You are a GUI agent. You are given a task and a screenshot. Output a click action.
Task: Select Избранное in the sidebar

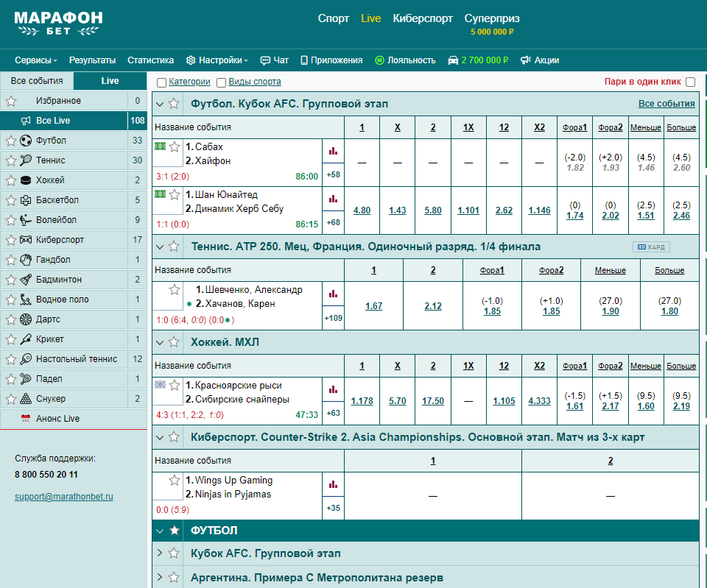(59, 101)
